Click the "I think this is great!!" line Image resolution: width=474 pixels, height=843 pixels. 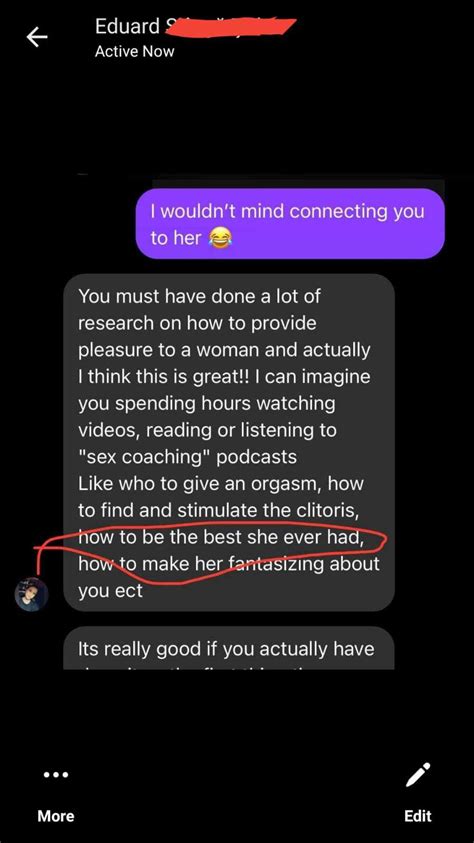click(x=224, y=376)
